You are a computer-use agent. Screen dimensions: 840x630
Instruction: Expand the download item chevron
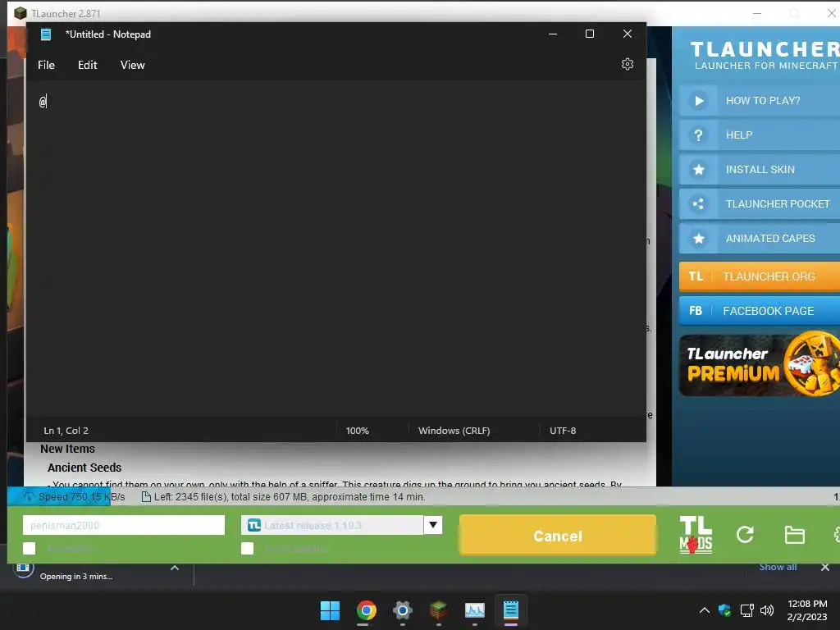pos(175,568)
